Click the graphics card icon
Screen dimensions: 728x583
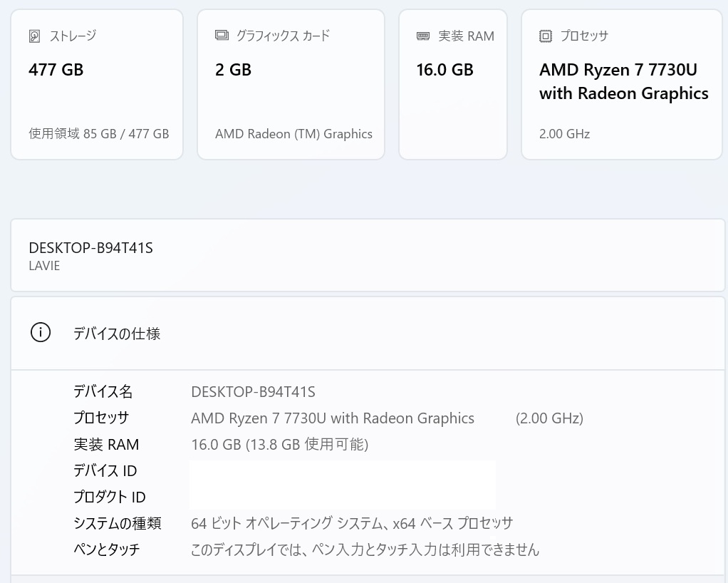[x=222, y=36]
